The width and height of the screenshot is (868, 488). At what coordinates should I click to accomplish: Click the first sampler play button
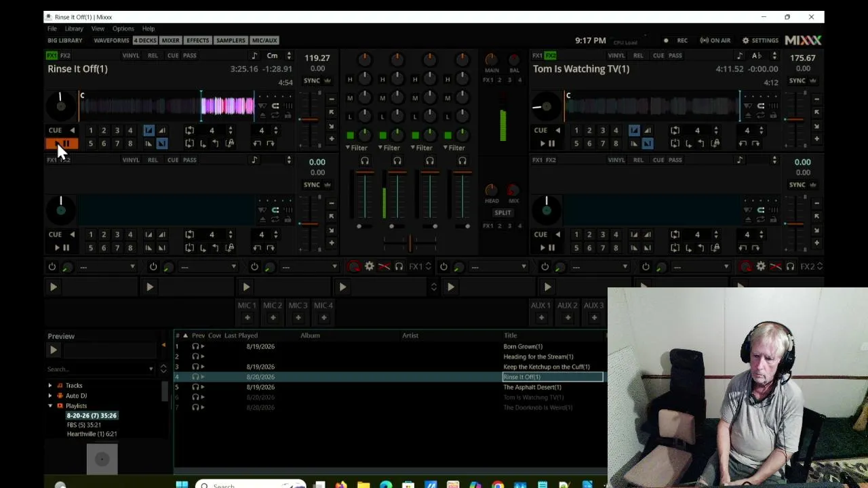53,287
